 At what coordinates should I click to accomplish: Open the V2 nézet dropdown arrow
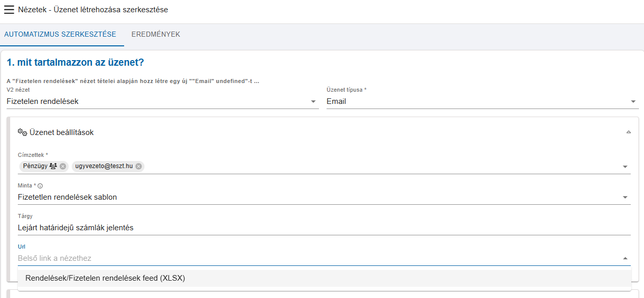tap(313, 101)
